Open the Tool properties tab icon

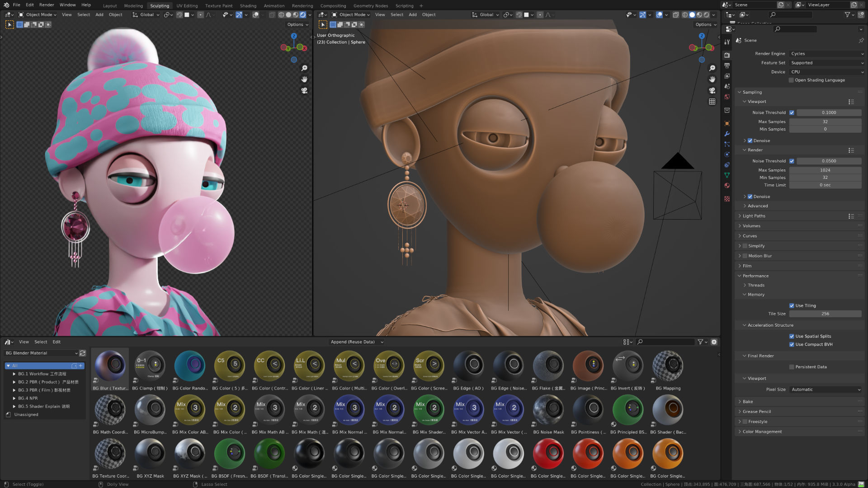(727, 42)
